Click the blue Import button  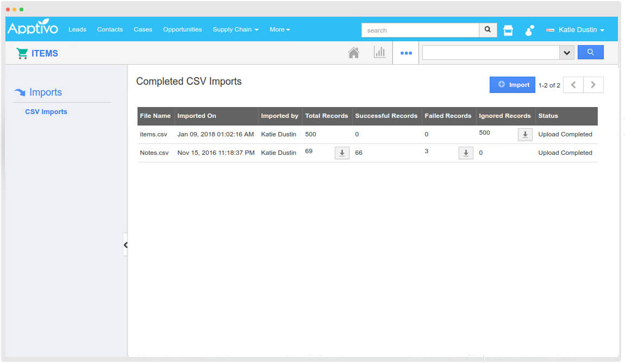512,85
